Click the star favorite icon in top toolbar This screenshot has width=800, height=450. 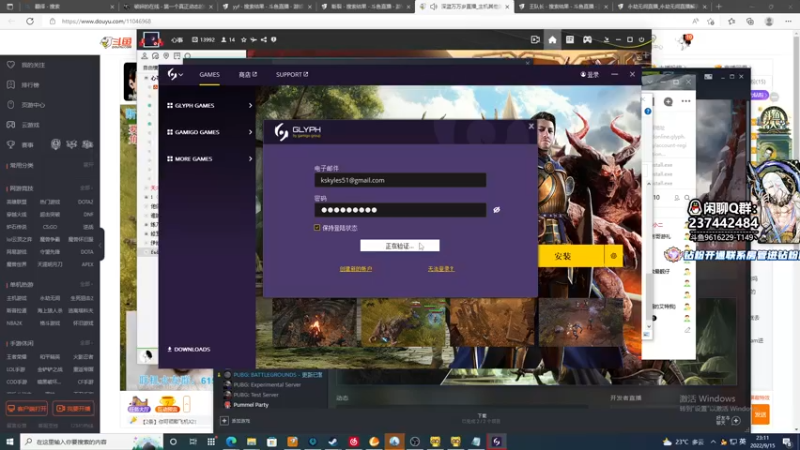(244, 40)
